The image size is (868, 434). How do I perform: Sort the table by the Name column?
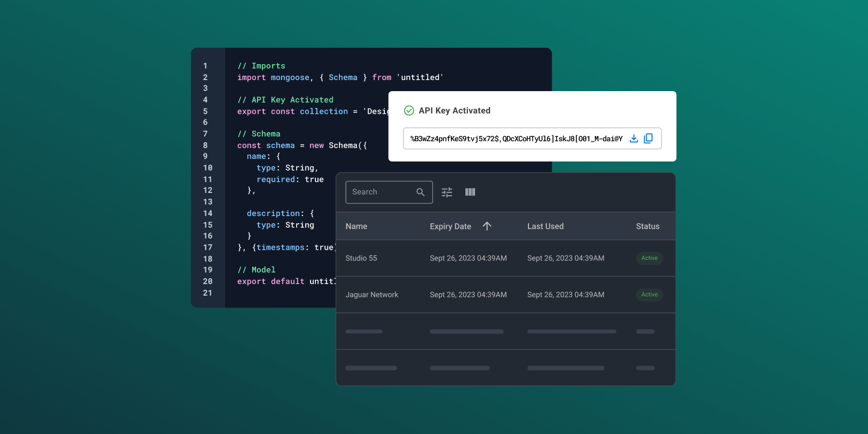[x=356, y=226]
